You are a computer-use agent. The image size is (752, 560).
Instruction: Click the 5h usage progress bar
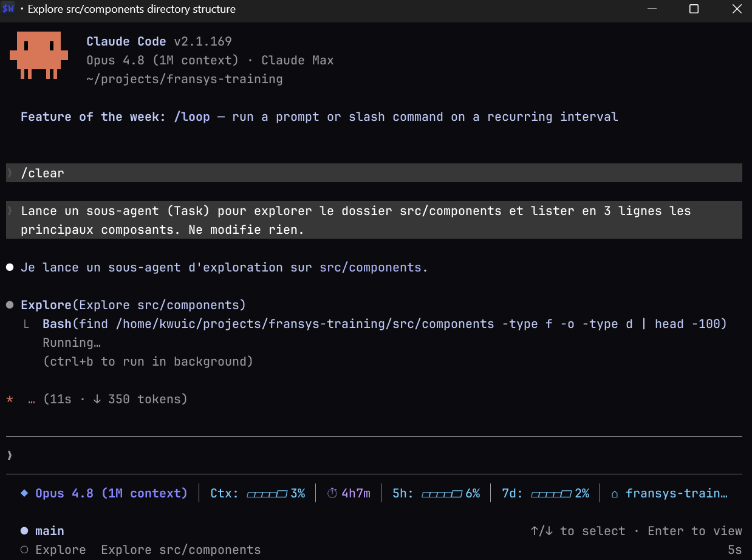(442, 494)
